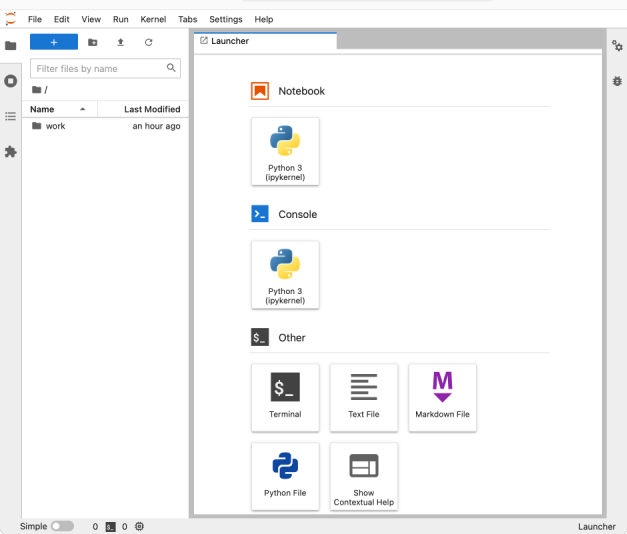The height and width of the screenshot is (534, 627).
Task: Launch Python 3 console card
Action: pyautogui.click(x=285, y=275)
